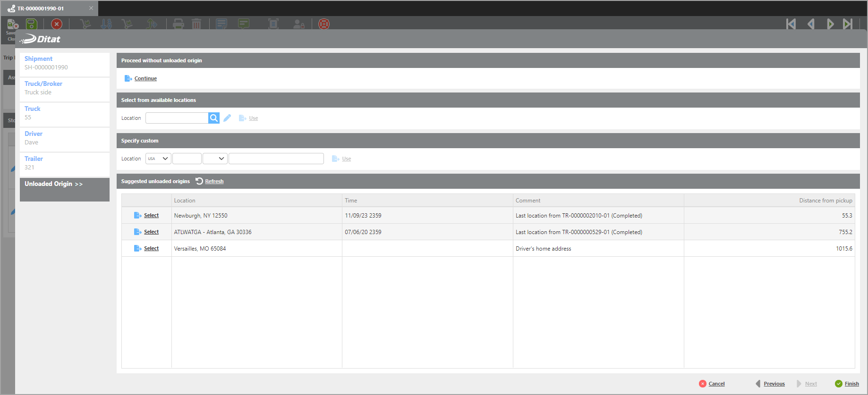Click the Continue document icon
The height and width of the screenshot is (395, 868).
[x=128, y=78]
